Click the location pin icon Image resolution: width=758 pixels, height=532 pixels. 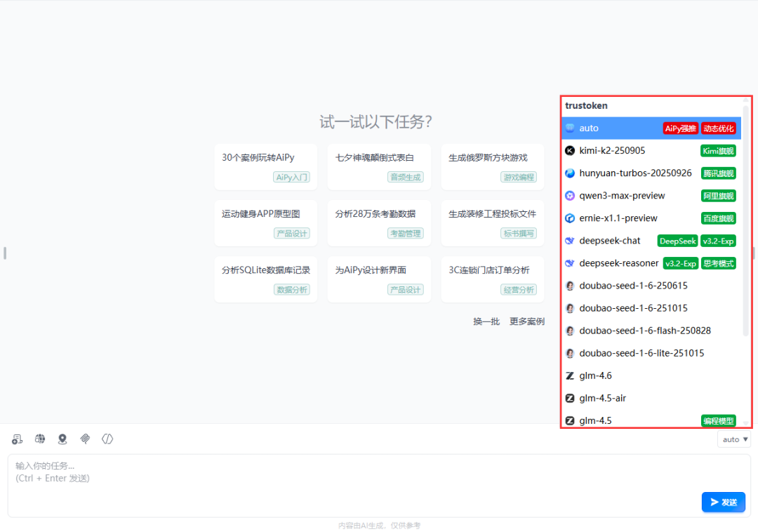pyautogui.click(x=62, y=439)
